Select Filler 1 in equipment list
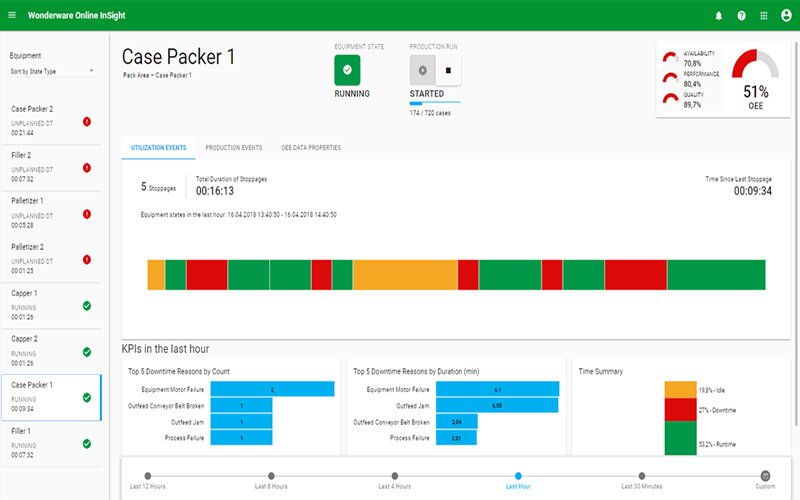The image size is (800, 500). pyautogui.click(x=52, y=443)
